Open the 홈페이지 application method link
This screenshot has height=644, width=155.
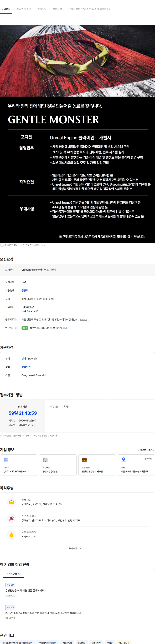(68, 407)
